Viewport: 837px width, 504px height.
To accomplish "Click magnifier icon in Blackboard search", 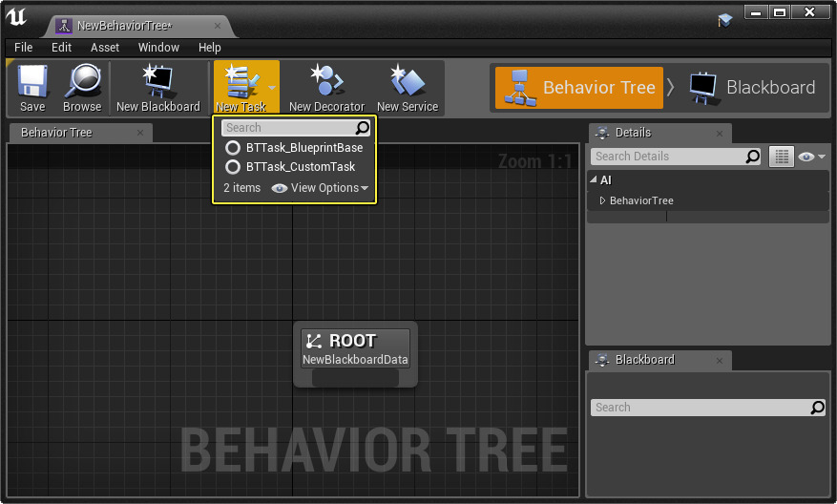I will (818, 408).
